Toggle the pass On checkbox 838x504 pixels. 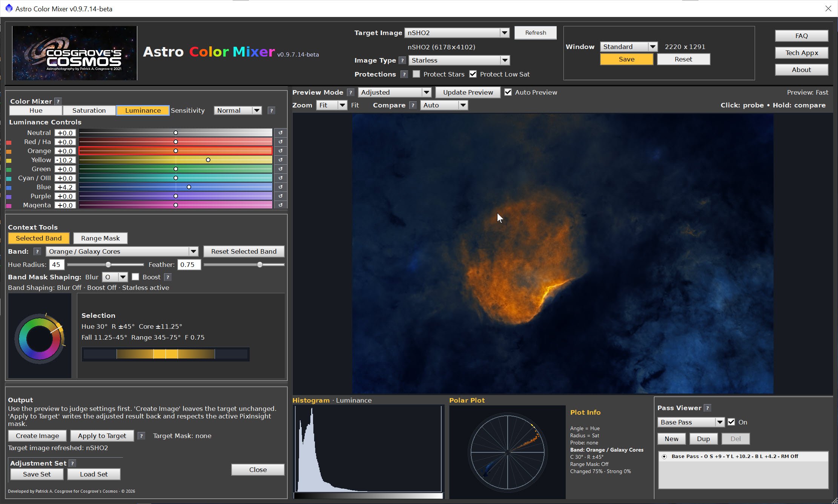point(731,422)
